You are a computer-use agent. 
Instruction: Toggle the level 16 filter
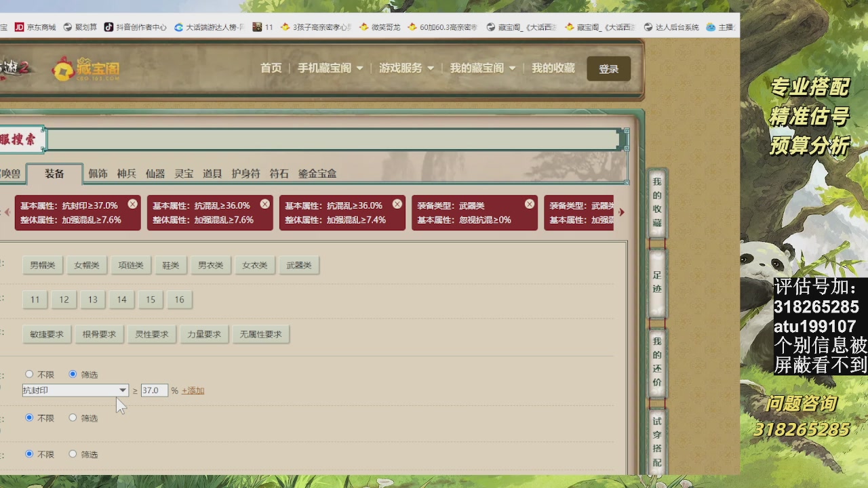tap(179, 300)
